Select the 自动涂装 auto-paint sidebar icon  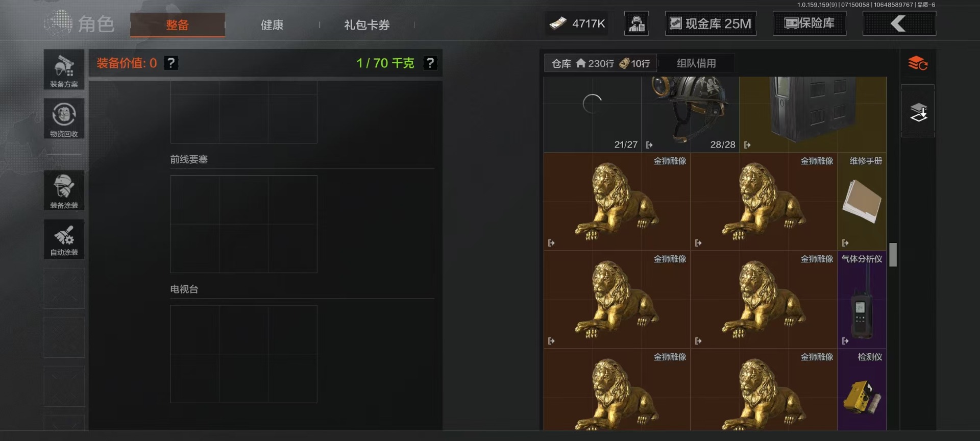point(64,239)
